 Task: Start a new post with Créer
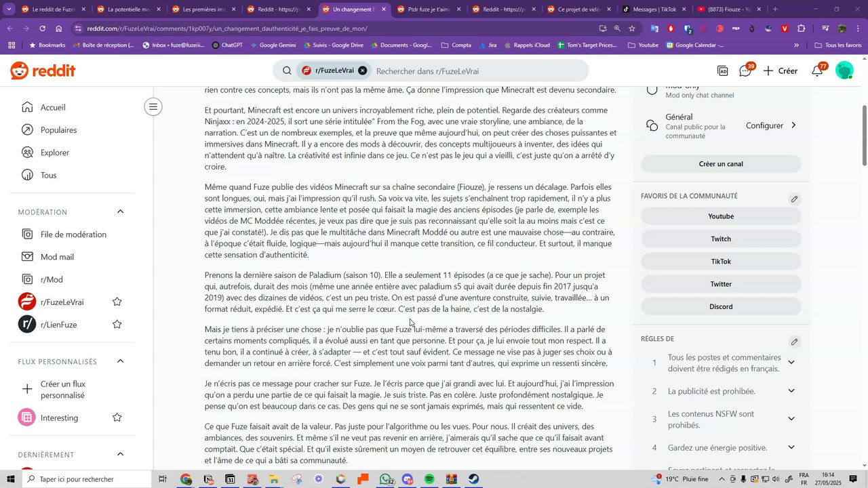coord(781,70)
